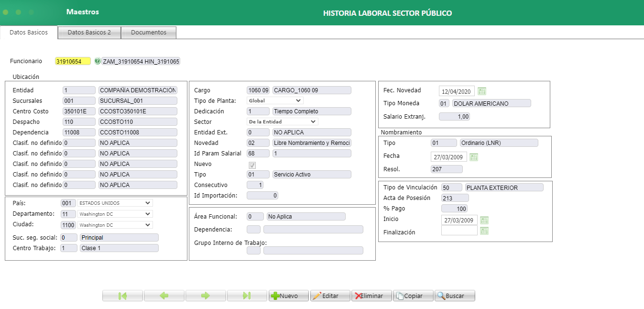Viewport: 644px width, 309px height.
Task: Open calendar icon for Nombramiento Fecha
Action: pyautogui.click(x=474, y=157)
